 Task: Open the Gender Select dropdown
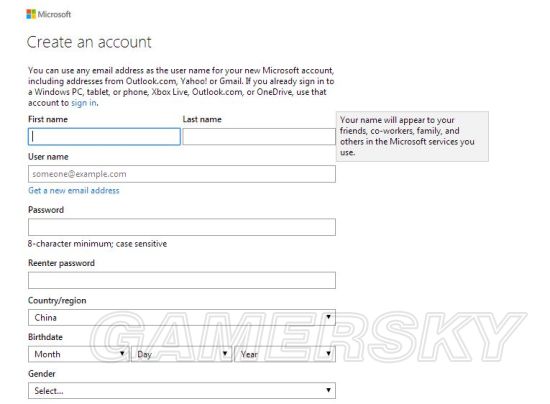click(x=182, y=390)
